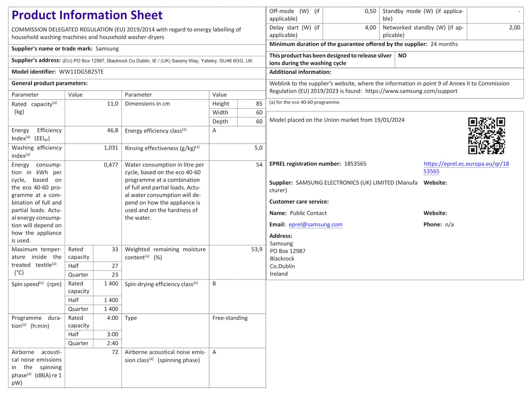Select off-mode value 0,50
The height and width of the screenshot is (394, 532).
pyautogui.click(x=371, y=11)
